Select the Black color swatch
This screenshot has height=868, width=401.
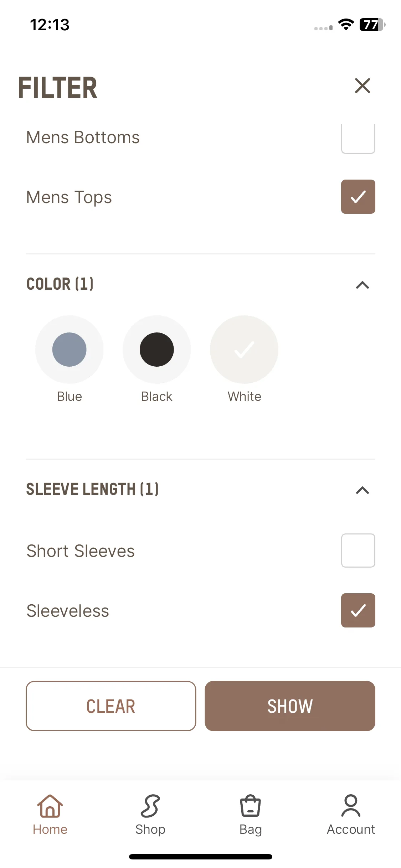(157, 350)
